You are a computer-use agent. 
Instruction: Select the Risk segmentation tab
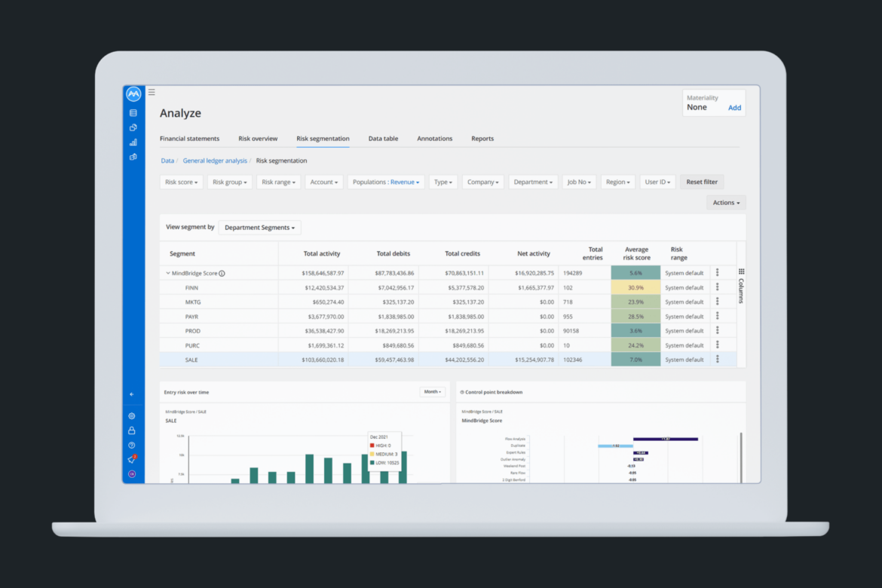323,139
